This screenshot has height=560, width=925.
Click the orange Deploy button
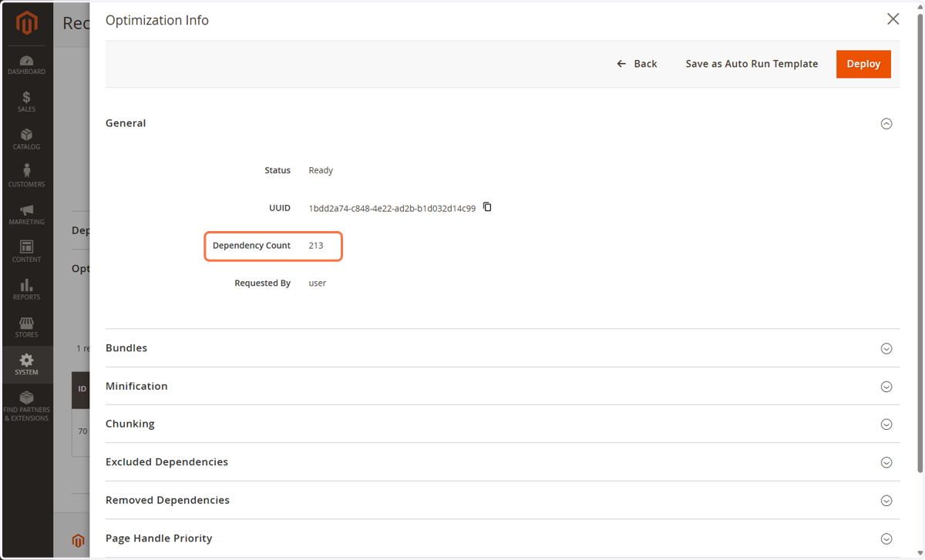click(863, 64)
